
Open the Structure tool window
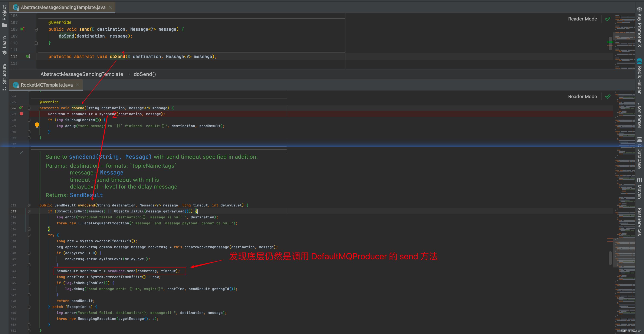(x=4, y=77)
